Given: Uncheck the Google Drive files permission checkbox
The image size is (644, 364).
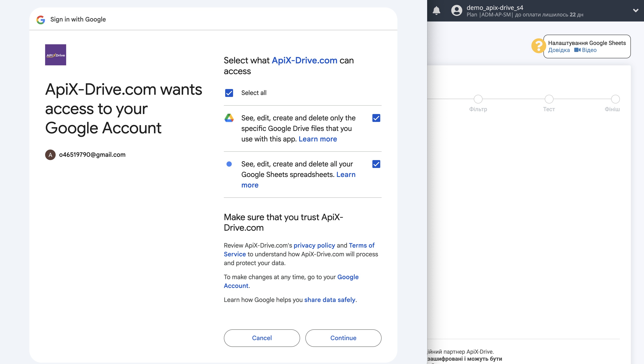Looking at the screenshot, I should click(x=376, y=118).
